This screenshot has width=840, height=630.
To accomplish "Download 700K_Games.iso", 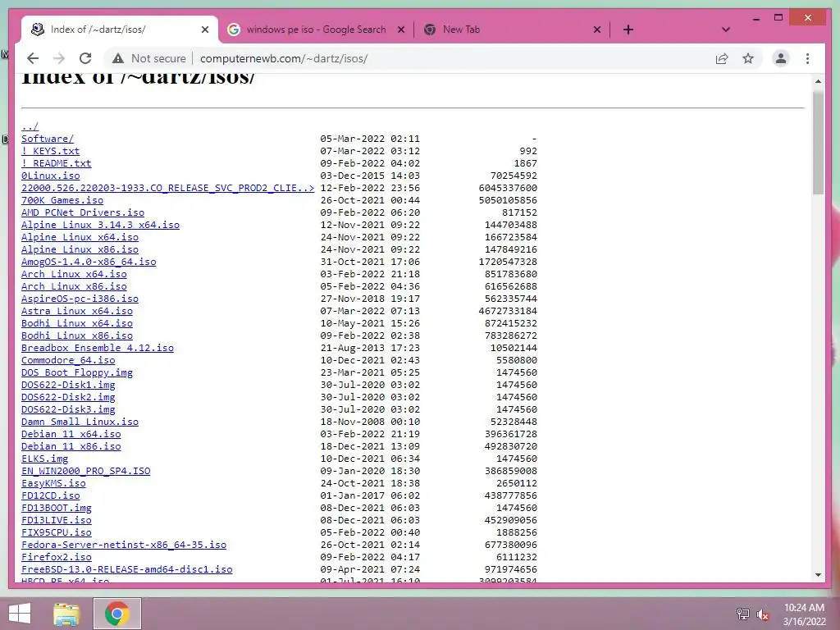I will pos(62,200).
